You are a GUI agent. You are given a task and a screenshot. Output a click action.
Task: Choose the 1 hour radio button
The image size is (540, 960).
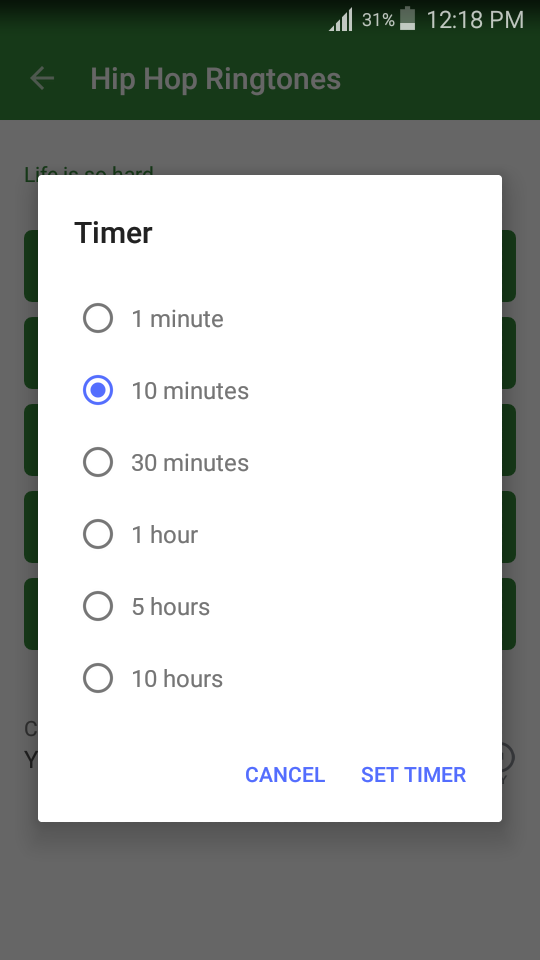tap(98, 534)
